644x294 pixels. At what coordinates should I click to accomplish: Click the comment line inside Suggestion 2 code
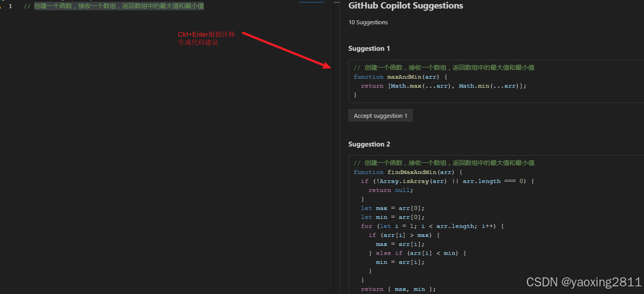coord(444,163)
